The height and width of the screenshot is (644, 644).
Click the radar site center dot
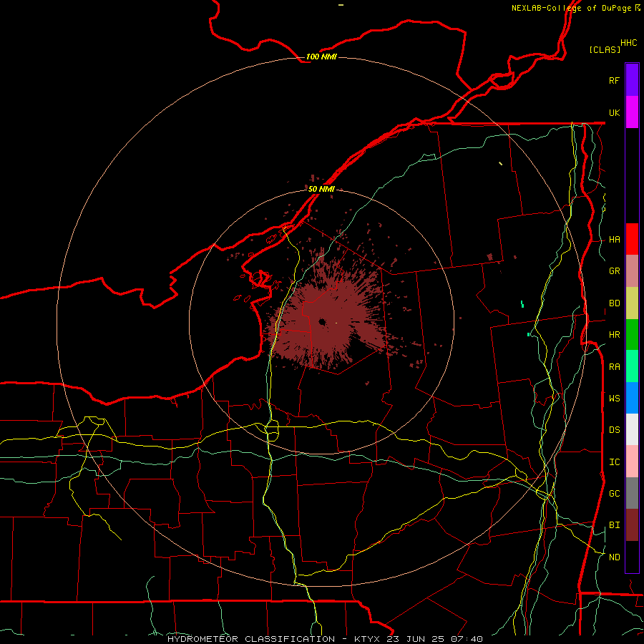tap(321, 322)
